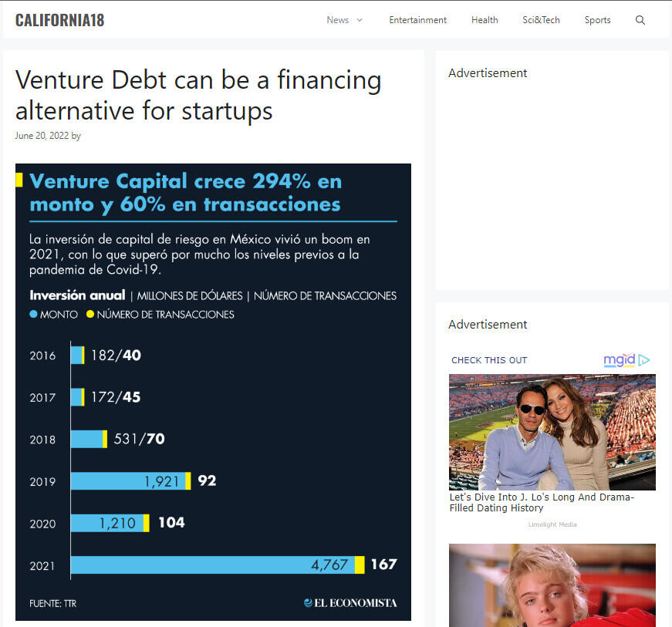Open the blonde woman ad thumbnail

tap(552, 585)
